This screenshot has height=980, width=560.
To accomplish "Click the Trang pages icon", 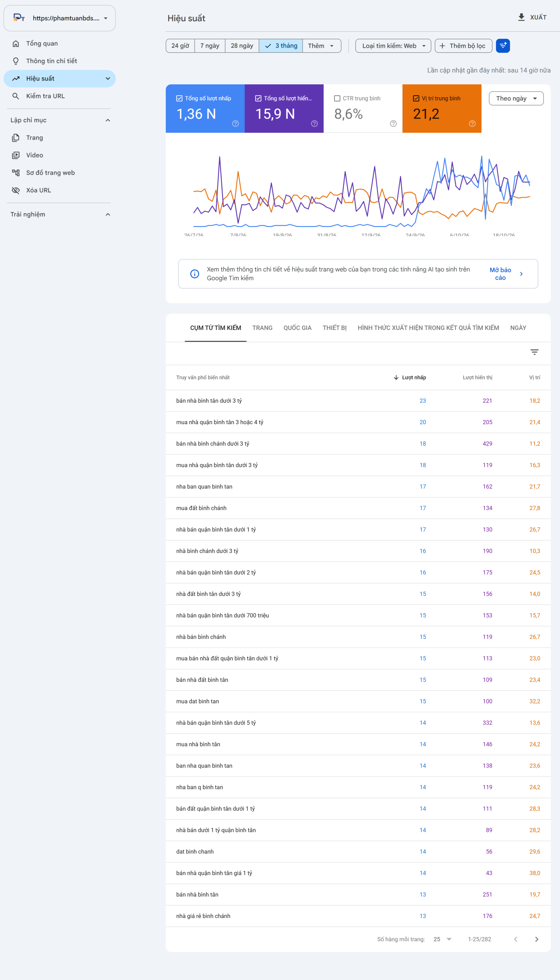I will tap(16, 137).
